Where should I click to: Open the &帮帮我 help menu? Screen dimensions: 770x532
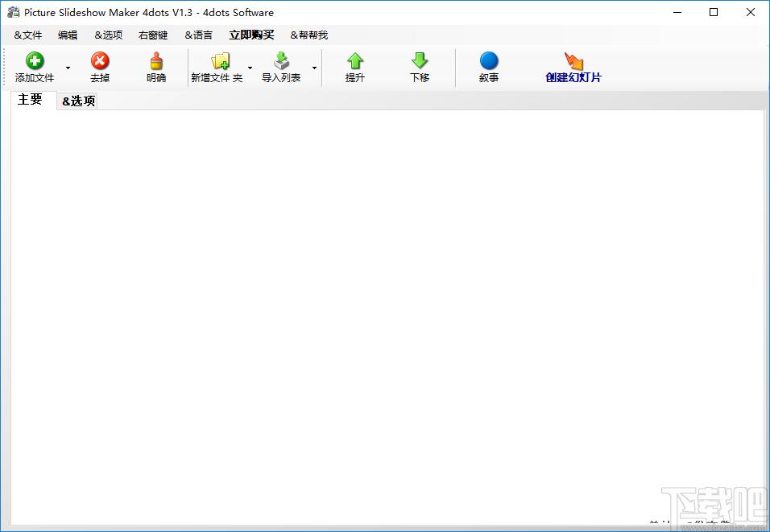[x=308, y=35]
